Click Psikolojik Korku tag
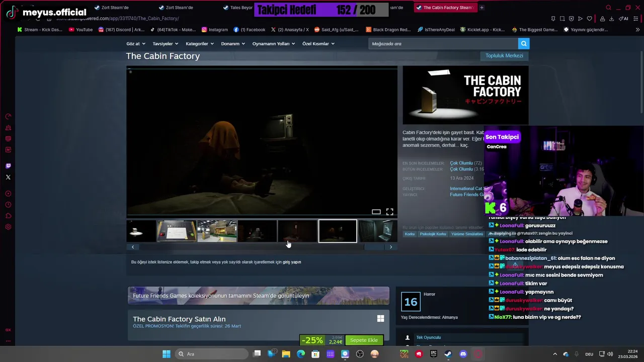The height and width of the screenshot is (362, 644). pos(433,234)
